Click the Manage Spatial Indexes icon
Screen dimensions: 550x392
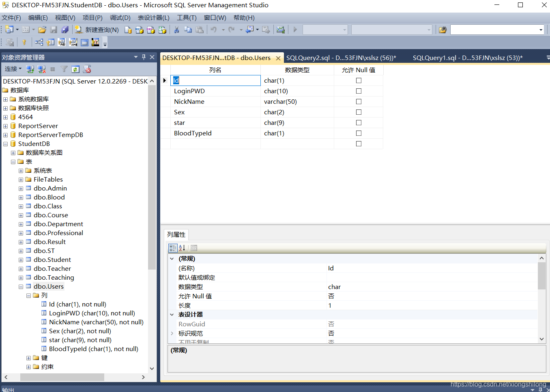tap(96, 42)
